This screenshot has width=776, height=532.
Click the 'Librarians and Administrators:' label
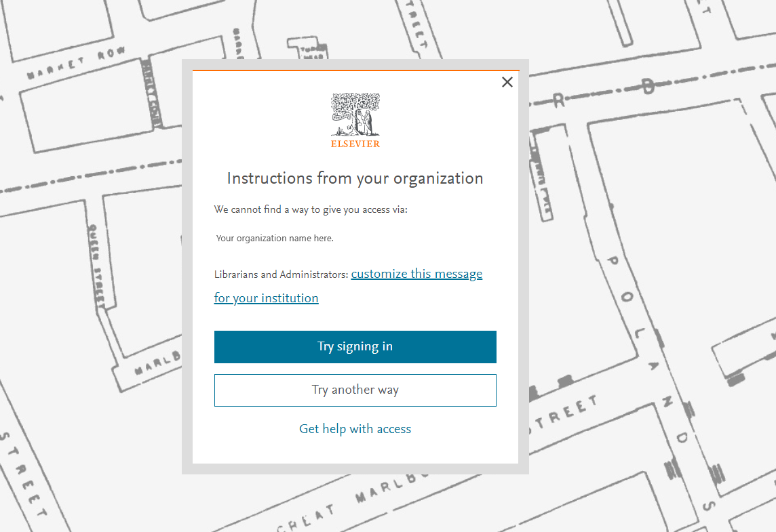281,274
